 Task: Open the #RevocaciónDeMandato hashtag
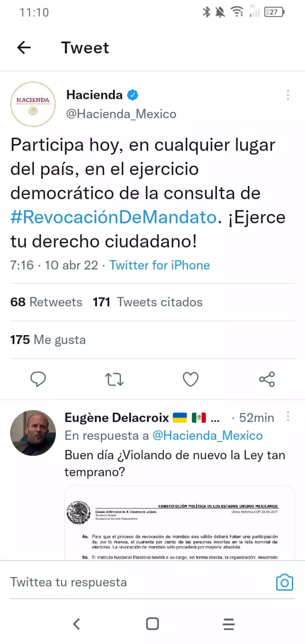pyautogui.click(x=113, y=217)
